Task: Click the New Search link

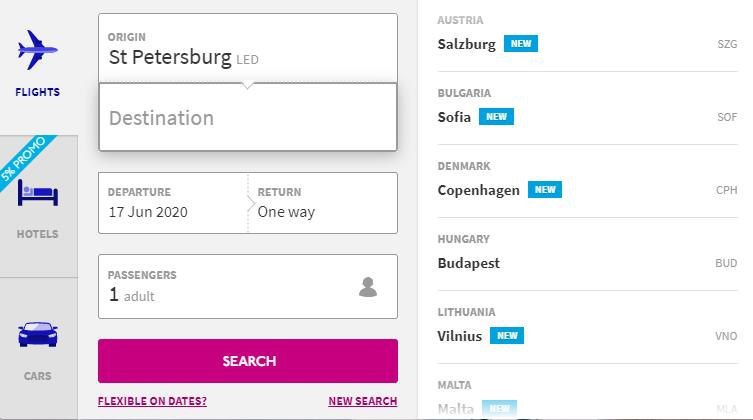Action: (x=362, y=401)
